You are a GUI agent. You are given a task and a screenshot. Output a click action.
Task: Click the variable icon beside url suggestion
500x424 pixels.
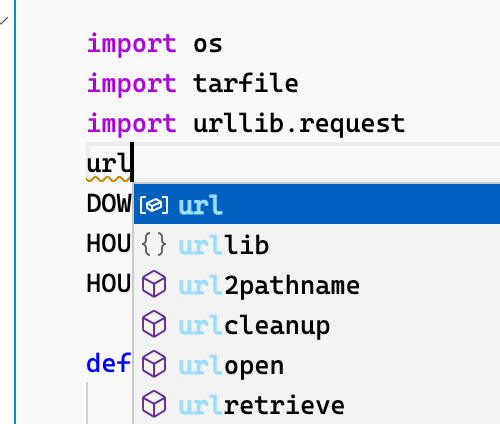pyautogui.click(x=154, y=204)
